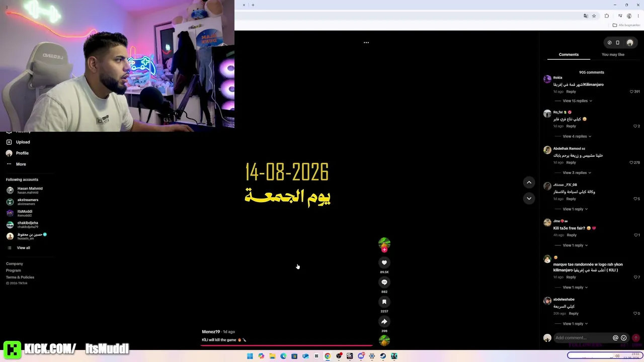The image size is (644, 362).
Task: Post comment with the red send arrow
Action: pyautogui.click(x=636, y=338)
